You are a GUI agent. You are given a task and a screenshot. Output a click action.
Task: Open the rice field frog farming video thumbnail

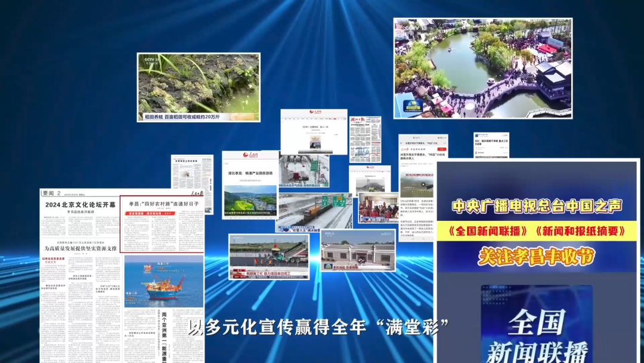pos(199,87)
